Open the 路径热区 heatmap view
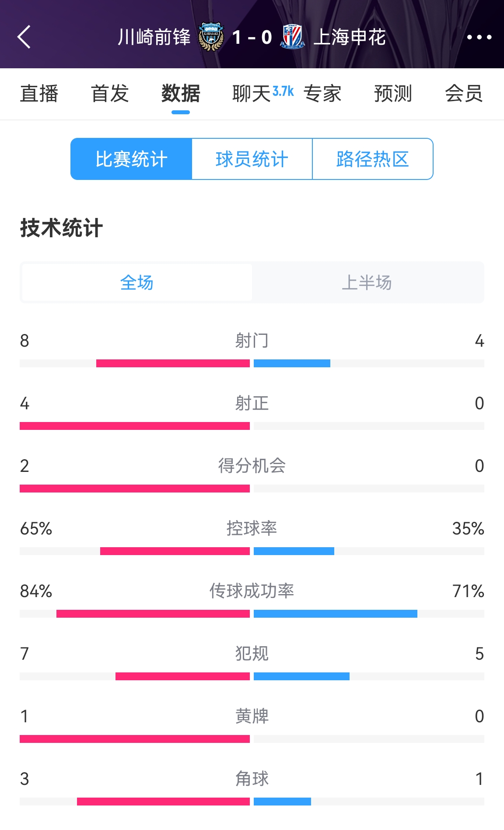This screenshot has height=830, width=504. click(x=372, y=159)
